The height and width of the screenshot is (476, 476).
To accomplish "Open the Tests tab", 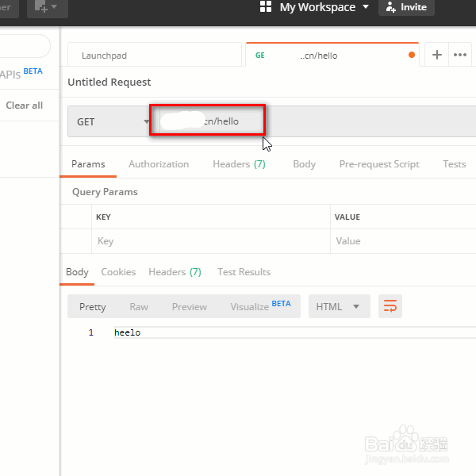I will [454, 164].
